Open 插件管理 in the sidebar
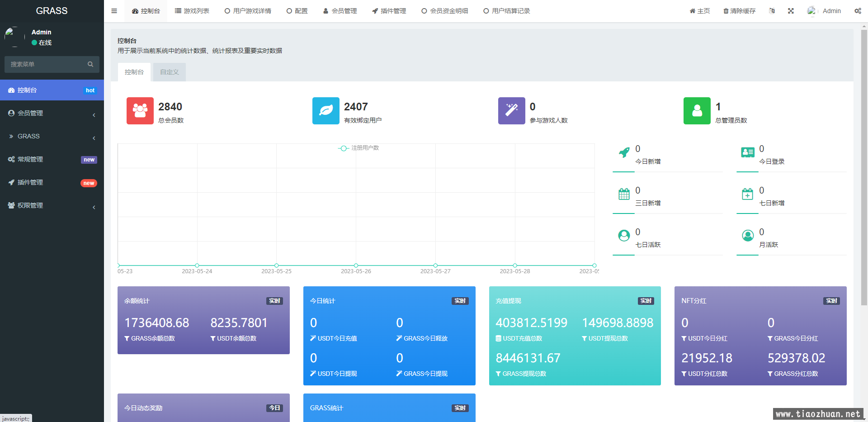This screenshot has height=422, width=868. point(52,182)
